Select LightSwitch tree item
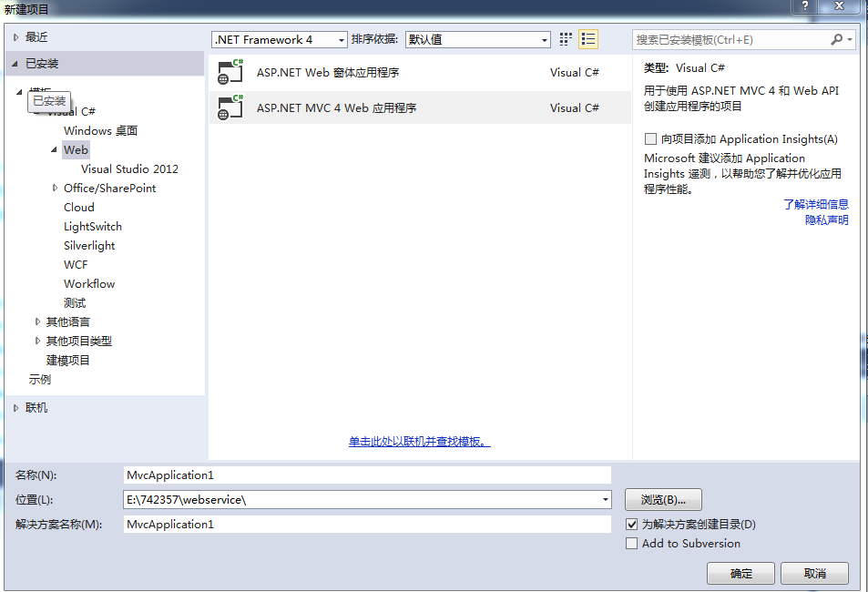 tap(92, 226)
